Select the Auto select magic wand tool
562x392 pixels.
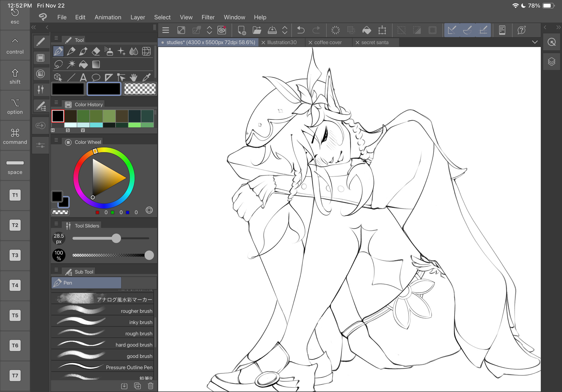click(x=71, y=64)
